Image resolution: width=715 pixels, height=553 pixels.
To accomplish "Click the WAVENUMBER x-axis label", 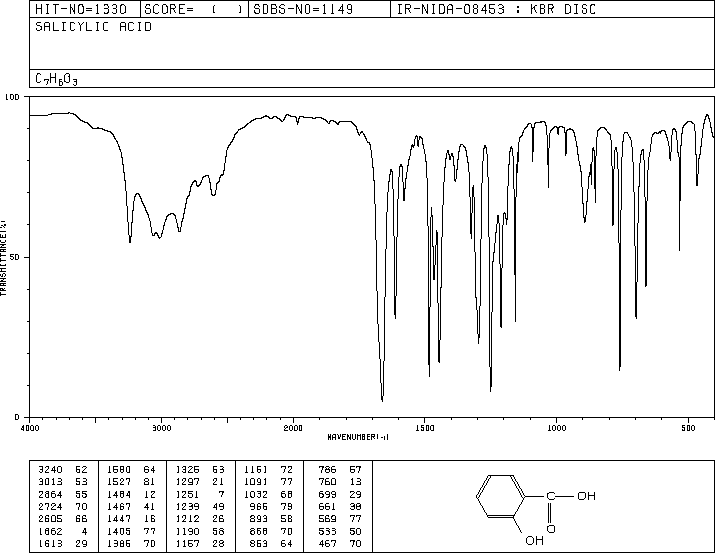I will (x=357, y=437).
